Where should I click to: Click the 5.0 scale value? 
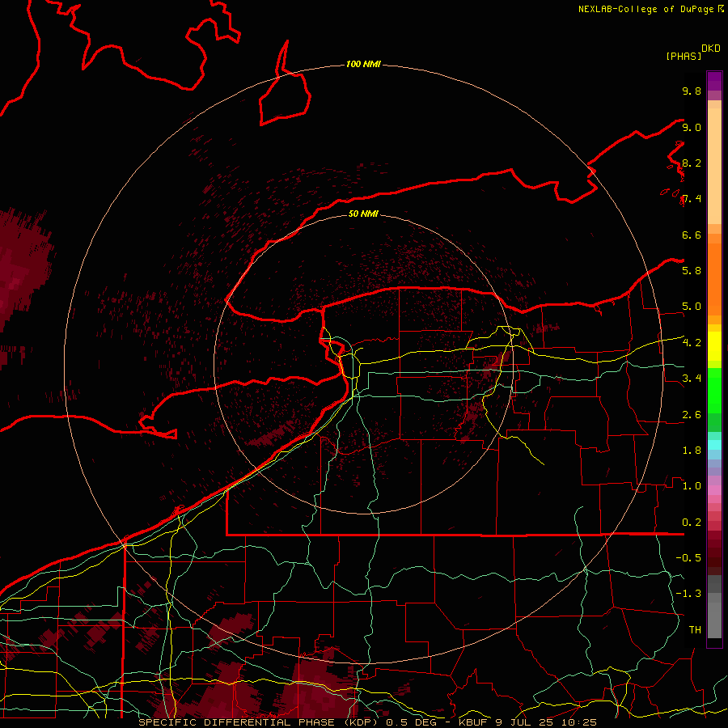coord(692,307)
